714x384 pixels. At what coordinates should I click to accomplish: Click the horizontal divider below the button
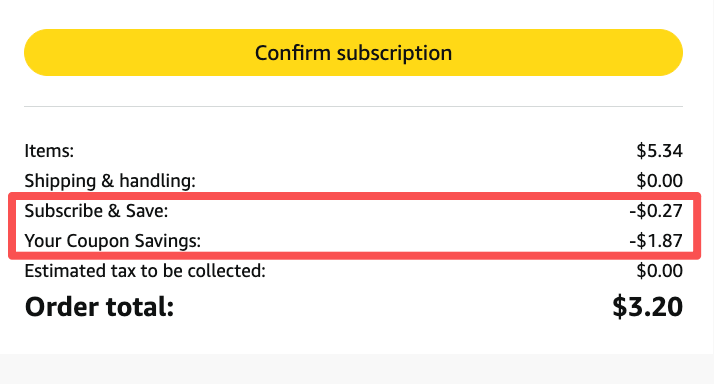pyautogui.click(x=353, y=107)
